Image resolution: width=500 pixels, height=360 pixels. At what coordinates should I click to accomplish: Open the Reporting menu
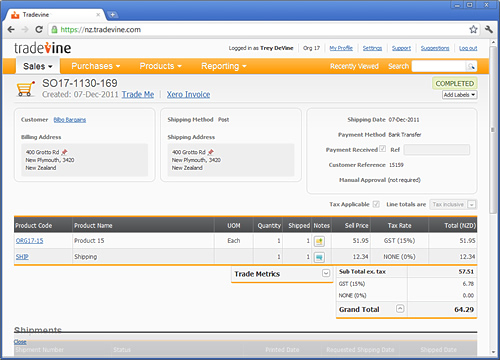(224, 66)
